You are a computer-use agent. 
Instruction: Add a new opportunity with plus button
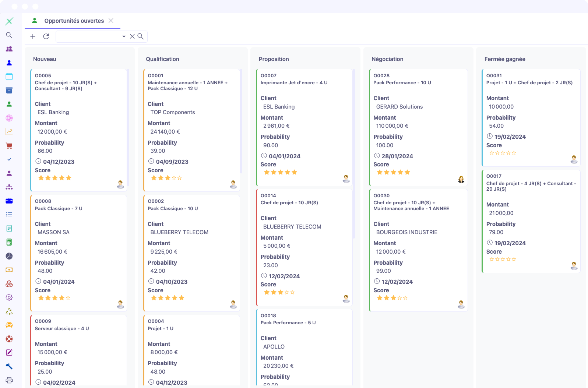(33, 36)
